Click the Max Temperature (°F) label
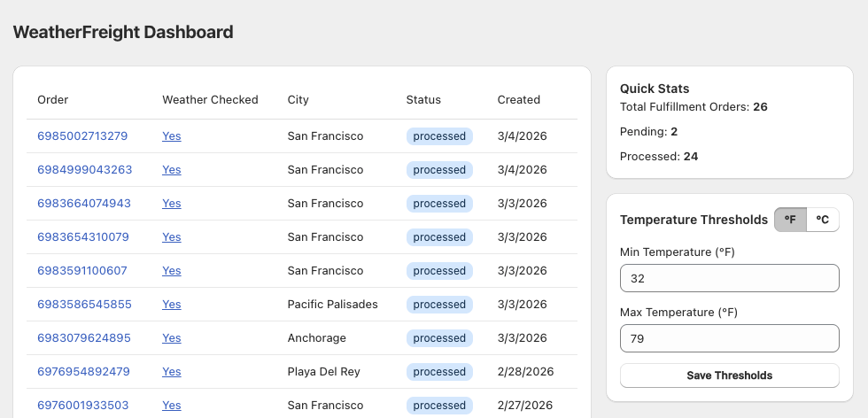 click(678, 313)
